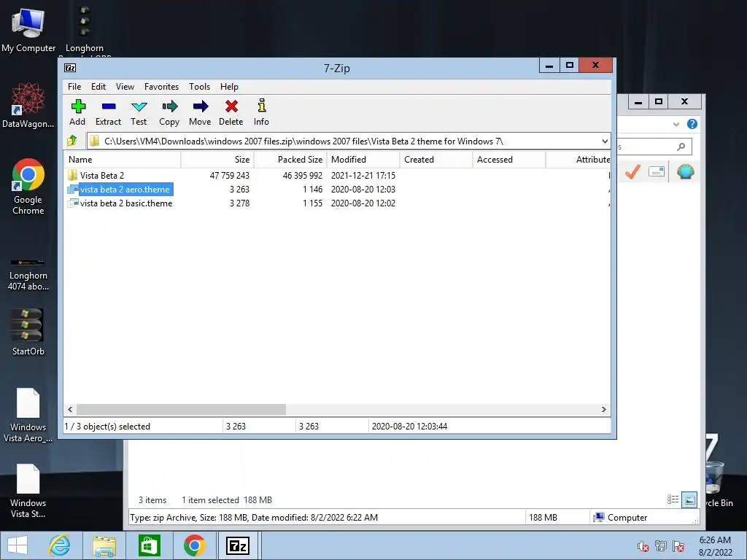This screenshot has width=747, height=560.
Task: Open the Windows Start button
Action: click(x=18, y=545)
